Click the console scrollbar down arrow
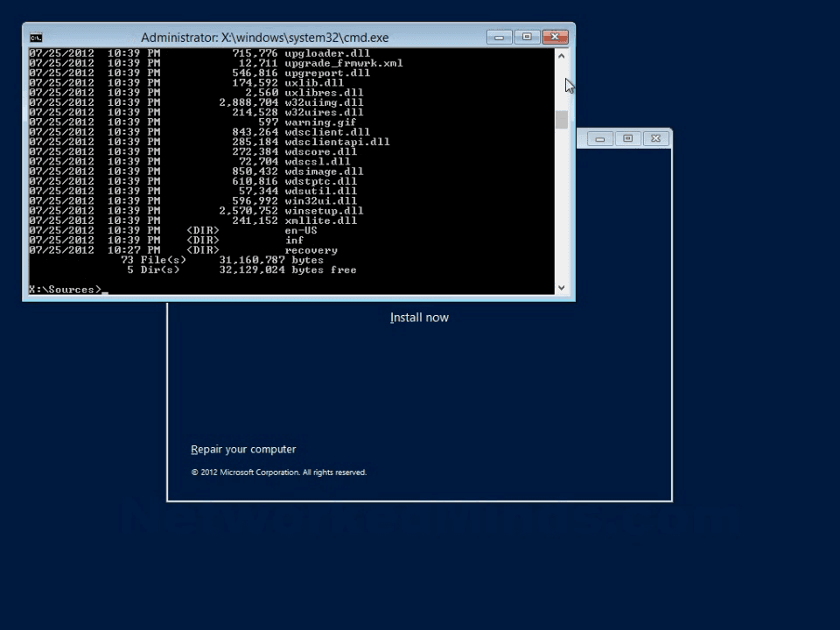Image resolution: width=840 pixels, height=630 pixels. tap(562, 287)
